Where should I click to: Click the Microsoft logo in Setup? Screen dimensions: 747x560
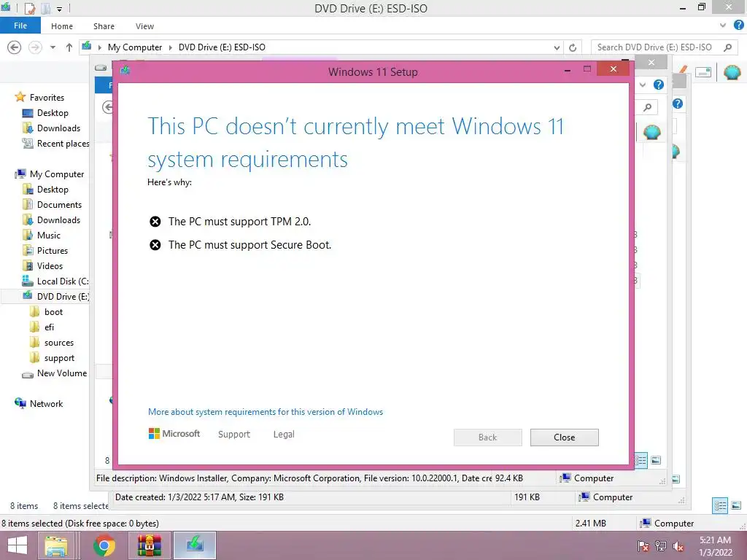[174, 434]
